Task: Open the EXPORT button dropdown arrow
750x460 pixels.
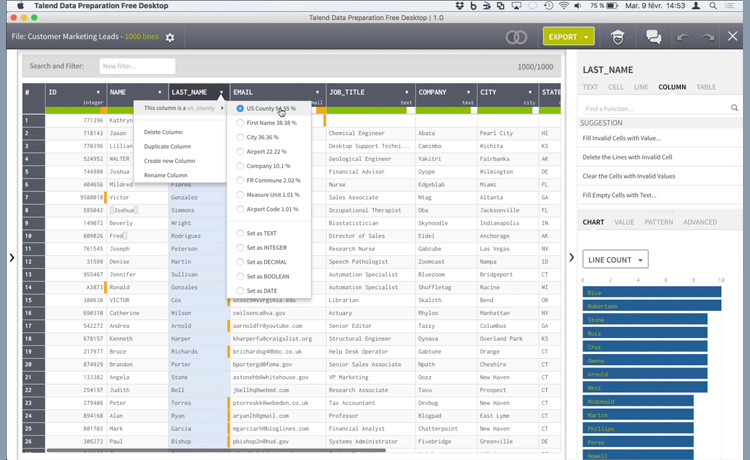Action: tap(586, 37)
